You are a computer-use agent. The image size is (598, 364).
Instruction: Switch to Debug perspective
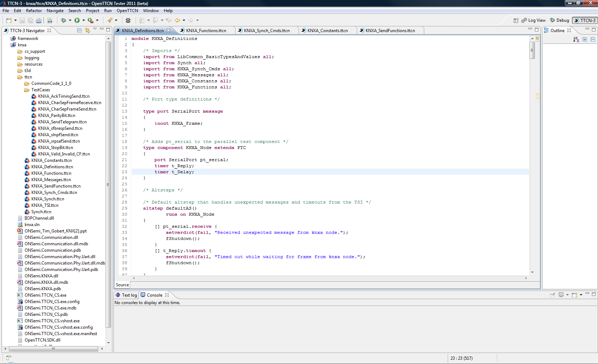click(x=559, y=20)
